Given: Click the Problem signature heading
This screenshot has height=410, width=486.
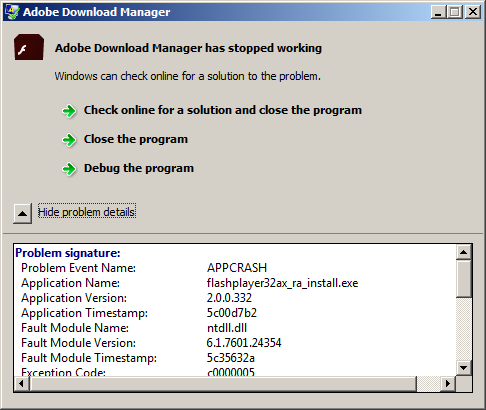Looking at the screenshot, I should 68,253.
